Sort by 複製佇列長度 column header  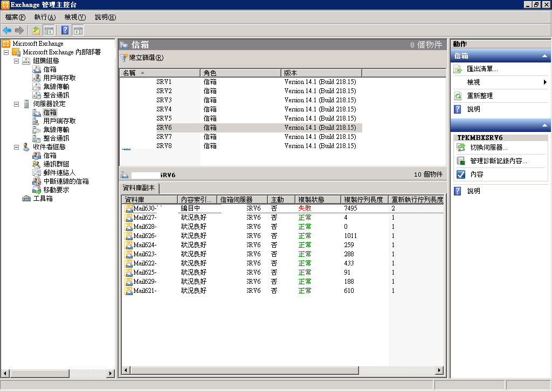coord(364,199)
